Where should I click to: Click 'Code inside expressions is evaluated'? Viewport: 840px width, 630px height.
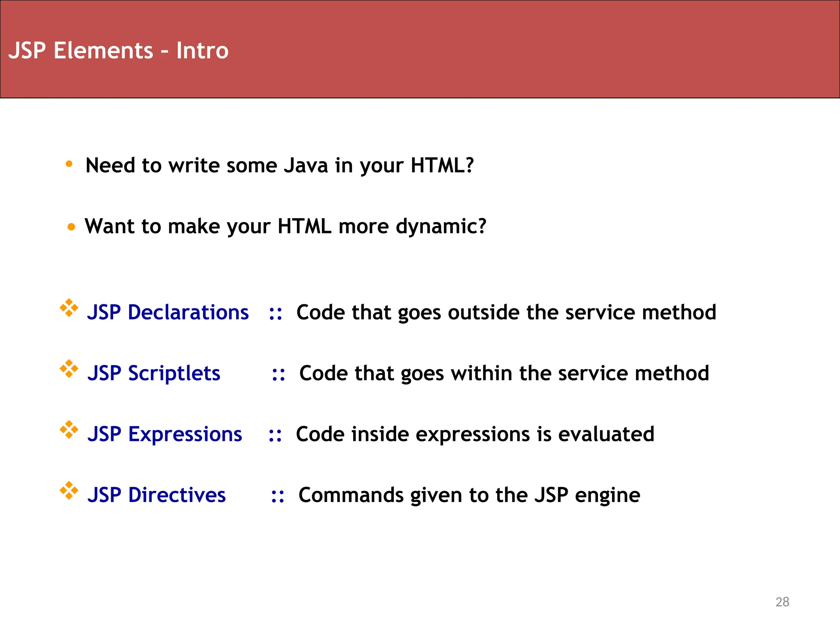(475, 434)
